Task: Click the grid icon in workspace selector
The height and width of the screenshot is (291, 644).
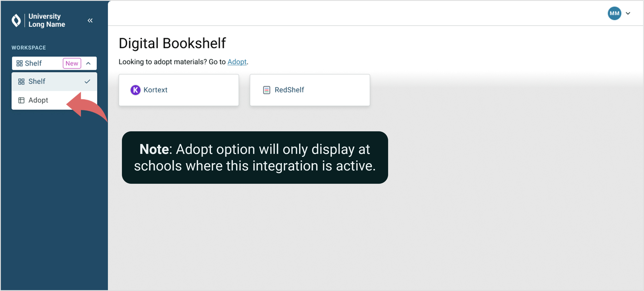Action: pos(20,63)
